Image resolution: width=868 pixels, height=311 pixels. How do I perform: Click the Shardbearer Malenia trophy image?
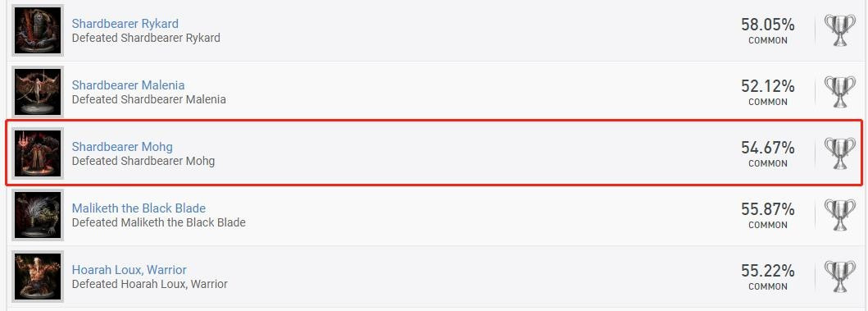pyautogui.click(x=38, y=92)
